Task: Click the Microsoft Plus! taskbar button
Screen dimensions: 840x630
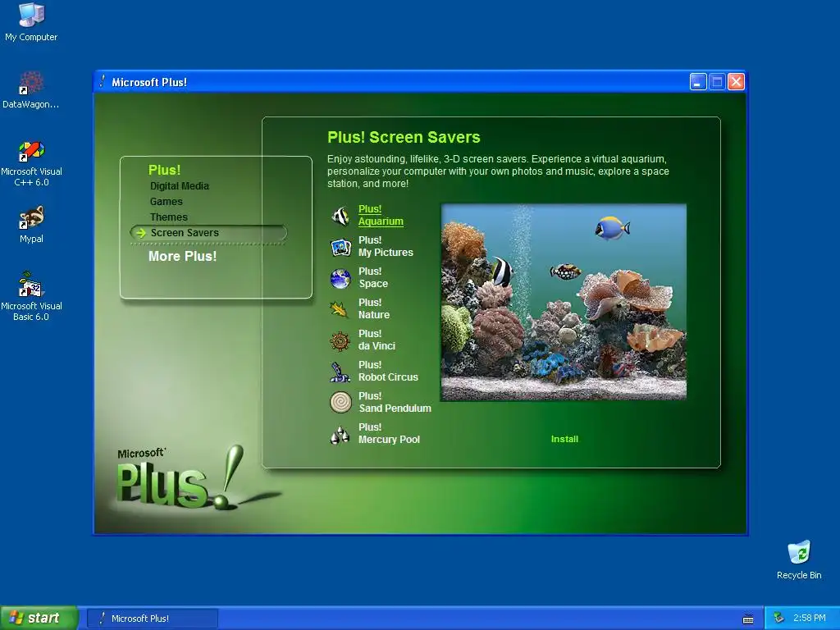Action: pyautogui.click(x=152, y=619)
